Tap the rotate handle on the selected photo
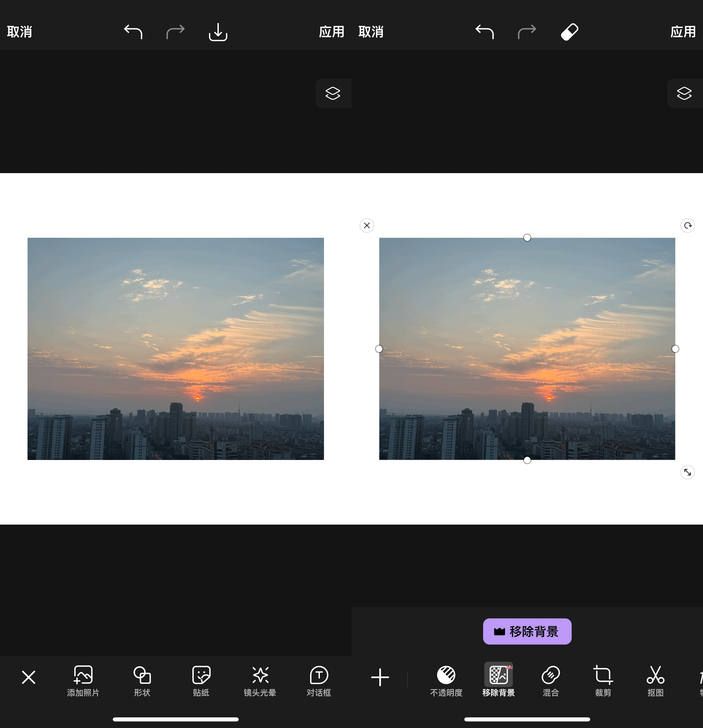Image resolution: width=703 pixels, height=728 pixels. tap(687, 225)
